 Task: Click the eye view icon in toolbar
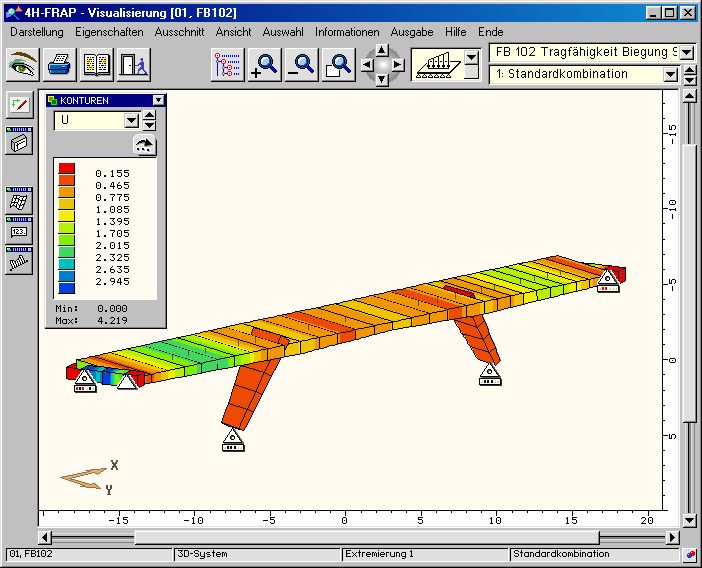click(x=24, y=65)
